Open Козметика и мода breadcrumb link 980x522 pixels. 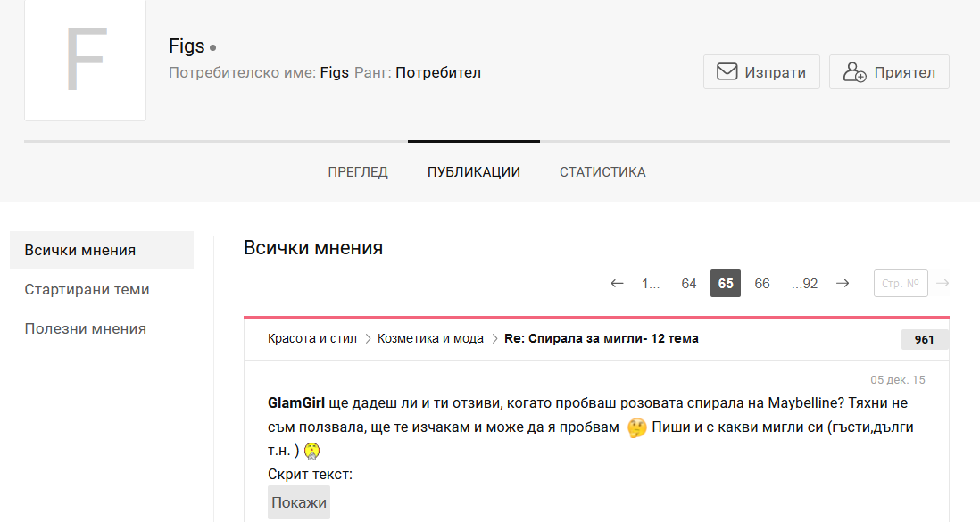pos(430,339)
